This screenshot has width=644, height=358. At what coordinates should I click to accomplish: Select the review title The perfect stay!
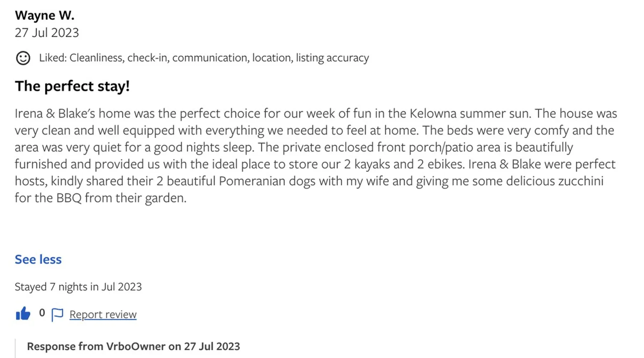click(72, 86)
